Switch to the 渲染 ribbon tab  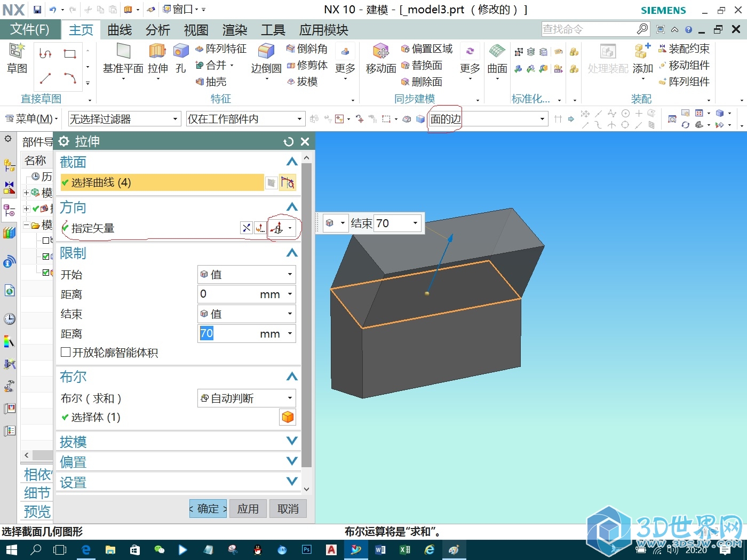[x=235, y=30]
